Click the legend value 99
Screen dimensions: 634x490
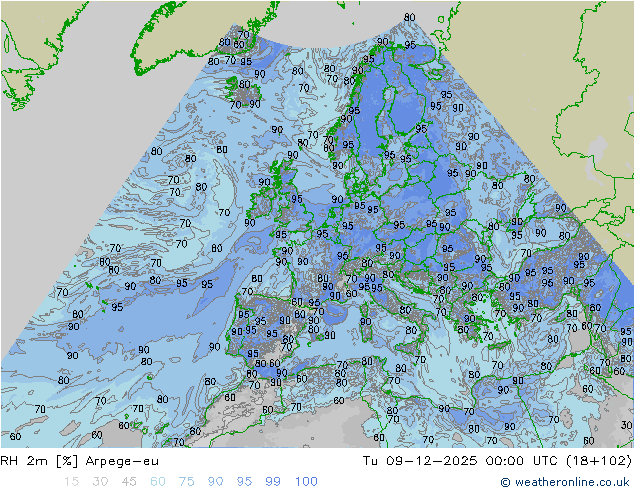[273, 482]
